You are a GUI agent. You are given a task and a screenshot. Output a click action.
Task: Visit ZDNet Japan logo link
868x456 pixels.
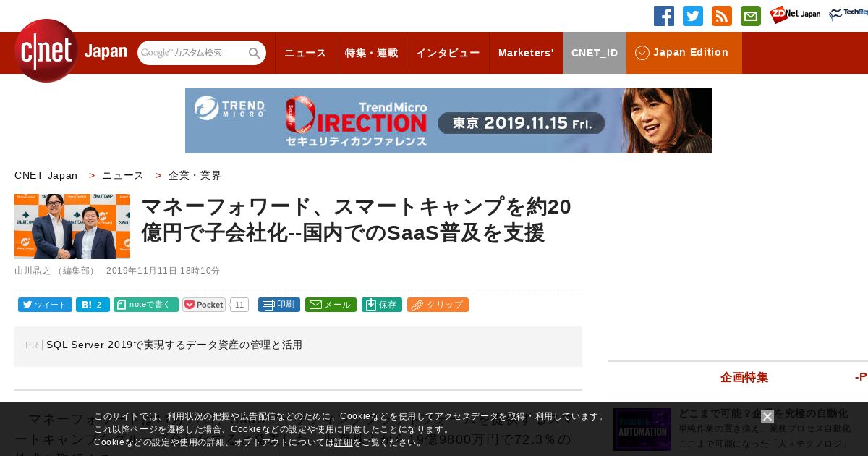795,14
